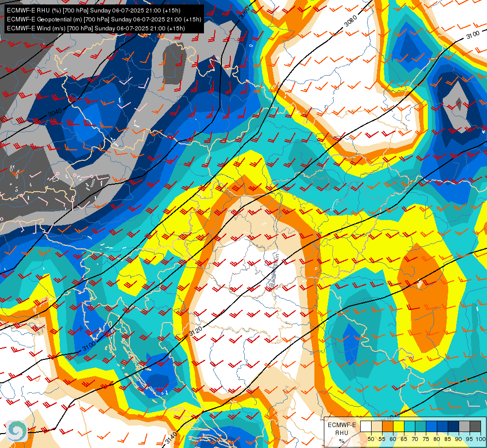The image size is (487, 448).
Task: Click the ECMWF-E legend title text
Action: point(342,425)
